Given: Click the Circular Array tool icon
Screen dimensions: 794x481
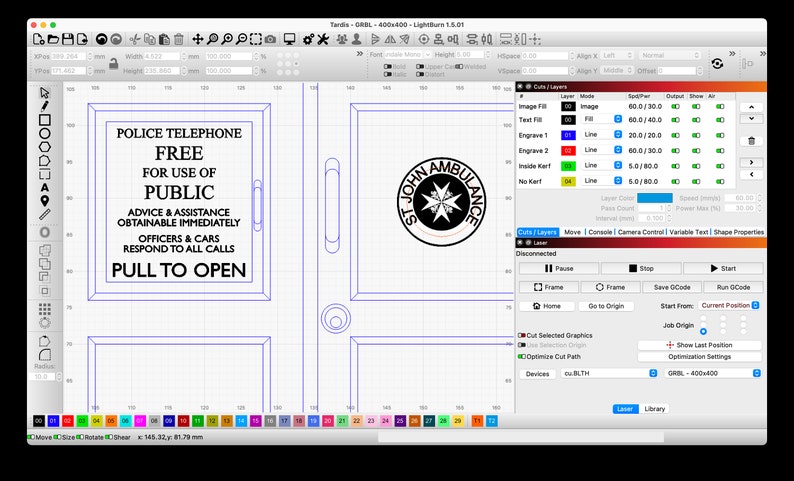Looking at the screenshot, I should pos(45,323).
